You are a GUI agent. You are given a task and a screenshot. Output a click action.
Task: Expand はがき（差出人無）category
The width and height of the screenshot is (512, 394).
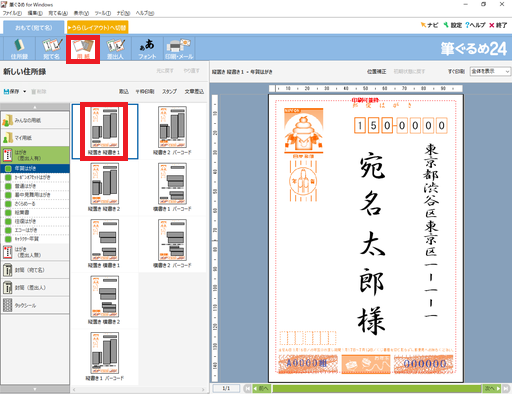click(35, 252)
